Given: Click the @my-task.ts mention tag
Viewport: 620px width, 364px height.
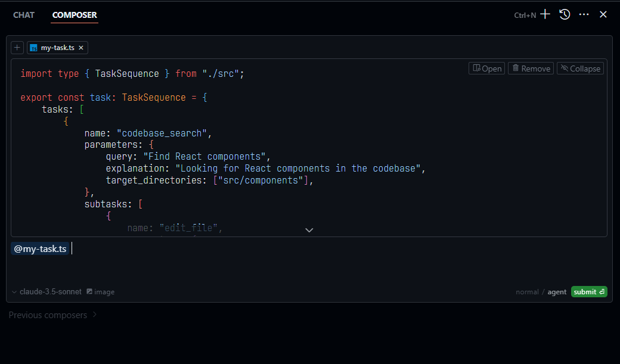Looking at the screenshot, I should pyautogui.click(x=40, y=248).
